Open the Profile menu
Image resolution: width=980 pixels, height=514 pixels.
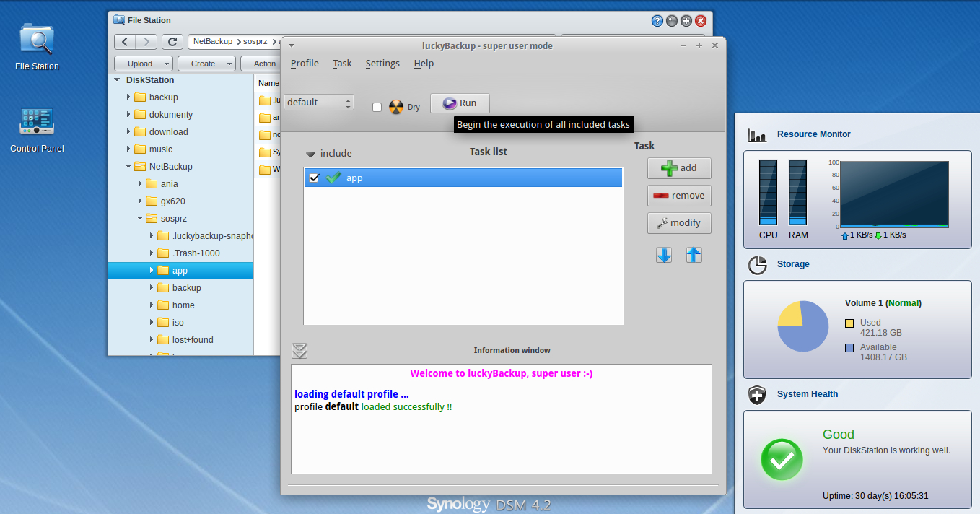(x=305, y=64)
